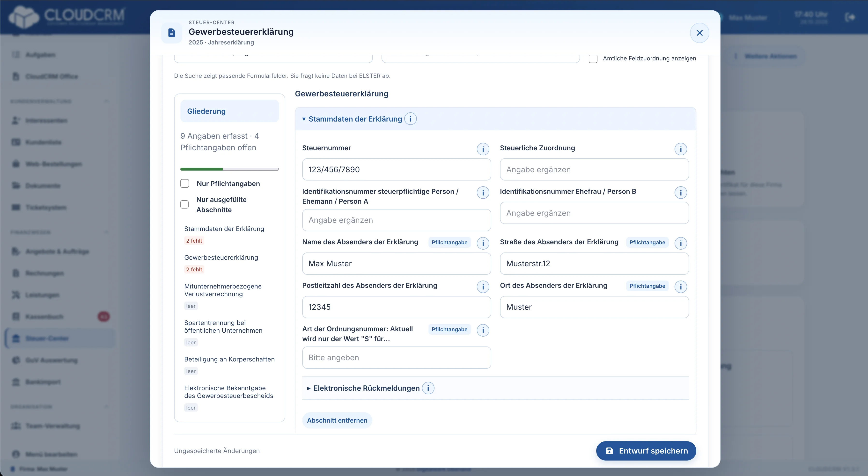Focus the Steuerliche Zuordnung input
The height and width of the screenshot is (476, 868).
(x=594, y=169)
